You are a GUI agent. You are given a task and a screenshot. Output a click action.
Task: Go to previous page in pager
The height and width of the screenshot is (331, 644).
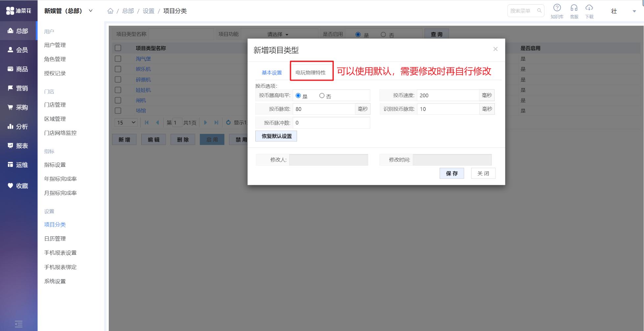[157, 122]
